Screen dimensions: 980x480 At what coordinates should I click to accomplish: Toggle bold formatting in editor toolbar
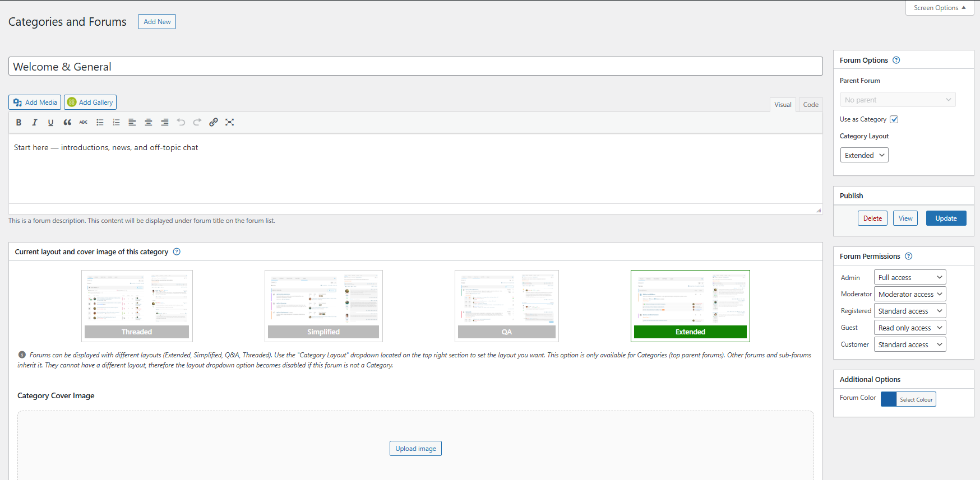[x=19, y=122]
